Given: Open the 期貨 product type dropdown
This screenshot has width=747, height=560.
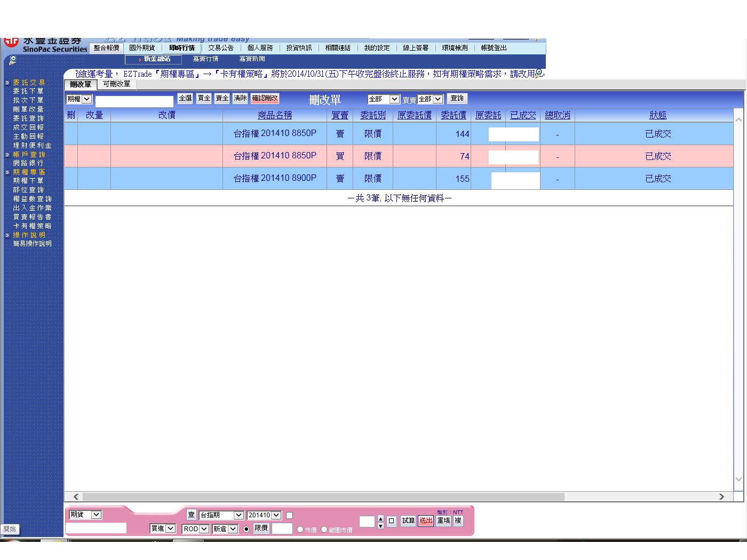Looking at the screenshot, I should [x=85, y=515].
